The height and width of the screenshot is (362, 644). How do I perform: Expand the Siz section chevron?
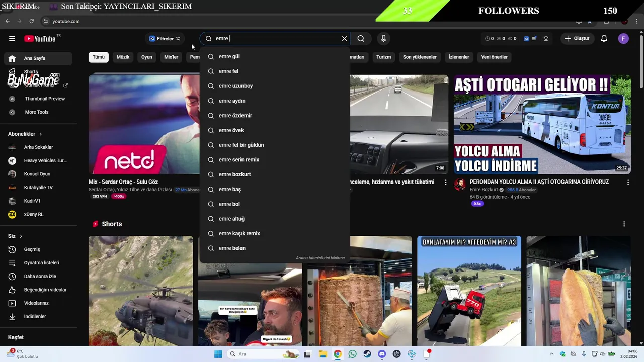tap(21, 236)
